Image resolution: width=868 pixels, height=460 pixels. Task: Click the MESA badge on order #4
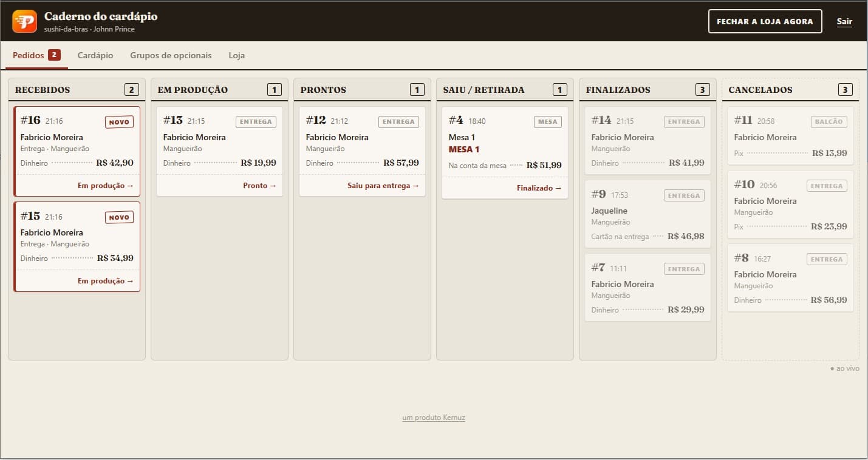(548, 122)
